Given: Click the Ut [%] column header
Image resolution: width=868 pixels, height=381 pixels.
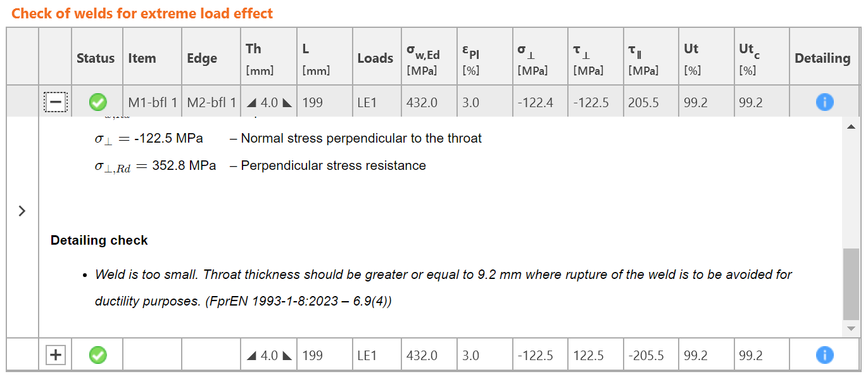Looking at the screenshot, I should tap(692, 58).
